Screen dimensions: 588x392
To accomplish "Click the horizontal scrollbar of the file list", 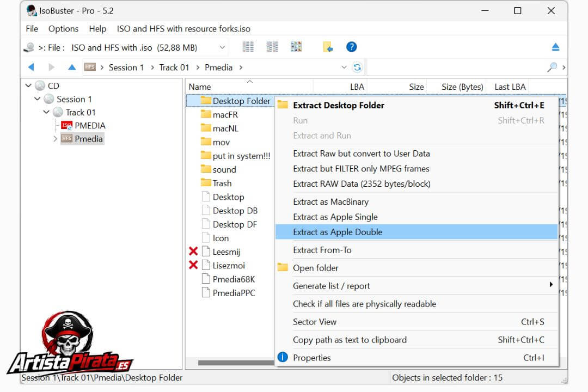I will coord(236,363).
